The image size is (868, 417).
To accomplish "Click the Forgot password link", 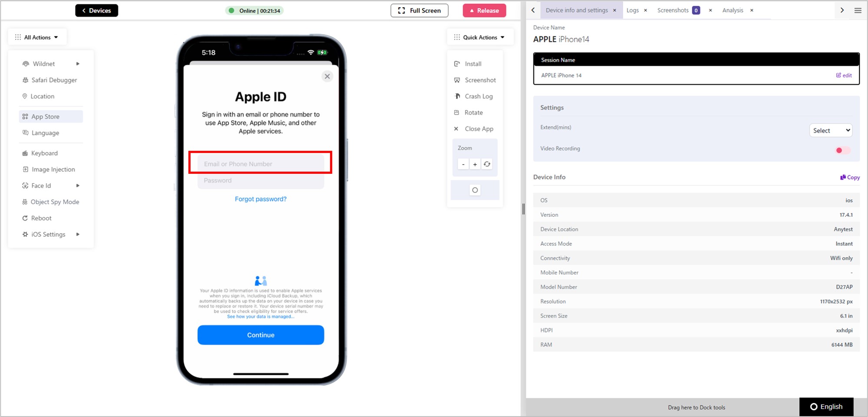I will tap(260, 199).
